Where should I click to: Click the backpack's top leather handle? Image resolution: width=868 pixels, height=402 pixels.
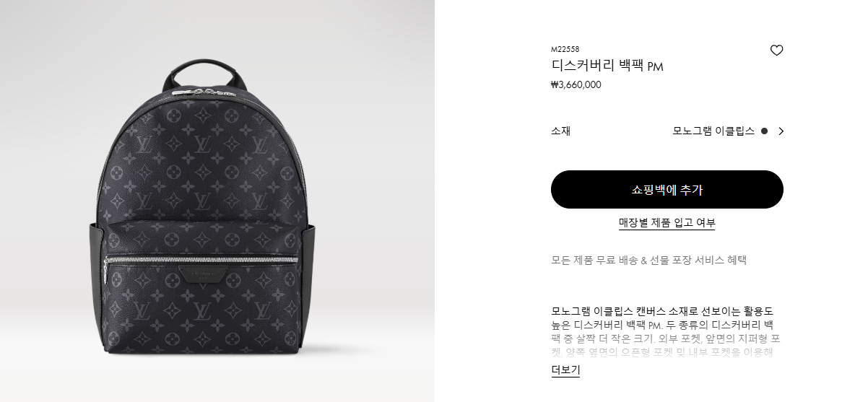204,72
